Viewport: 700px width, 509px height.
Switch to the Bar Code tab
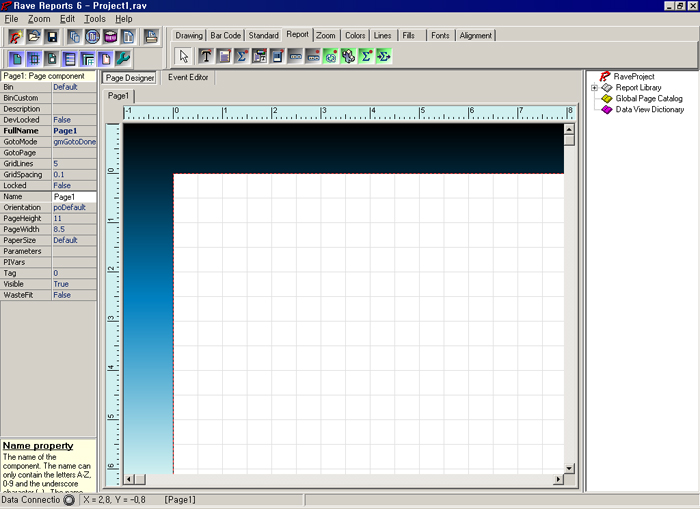click(x=225, y=35)
